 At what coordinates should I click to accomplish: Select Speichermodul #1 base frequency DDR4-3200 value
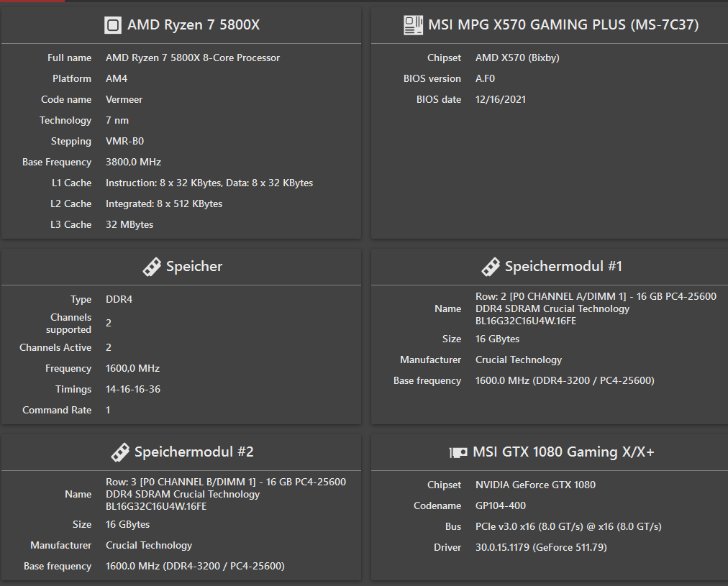pos(565,381)
